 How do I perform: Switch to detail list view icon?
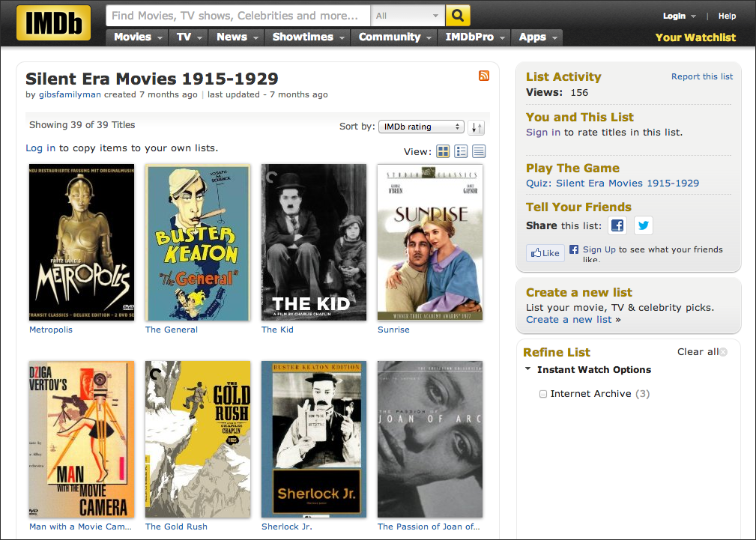(462, 151)
